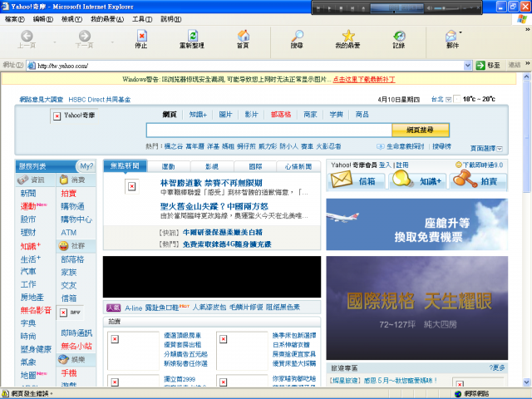Switch to the 影視 news tab
532x399 pixels.
pyautogui.click(x=212, y=166)
